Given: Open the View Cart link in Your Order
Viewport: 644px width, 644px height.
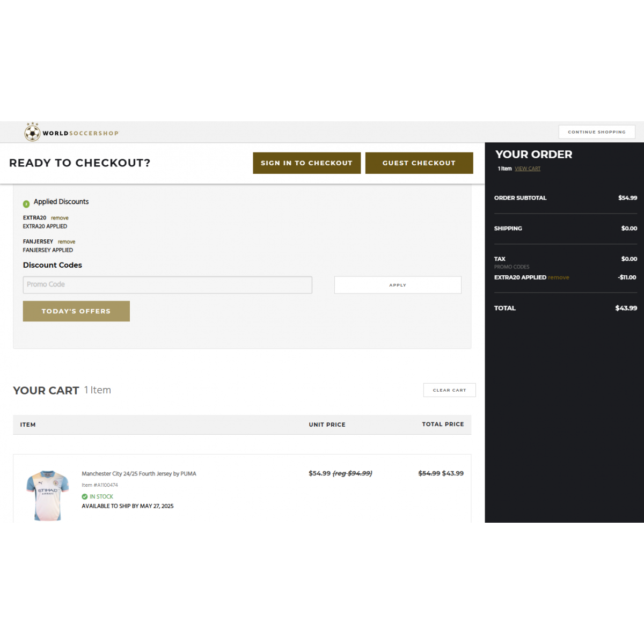Looking at the screenshot, I should 528,169.
